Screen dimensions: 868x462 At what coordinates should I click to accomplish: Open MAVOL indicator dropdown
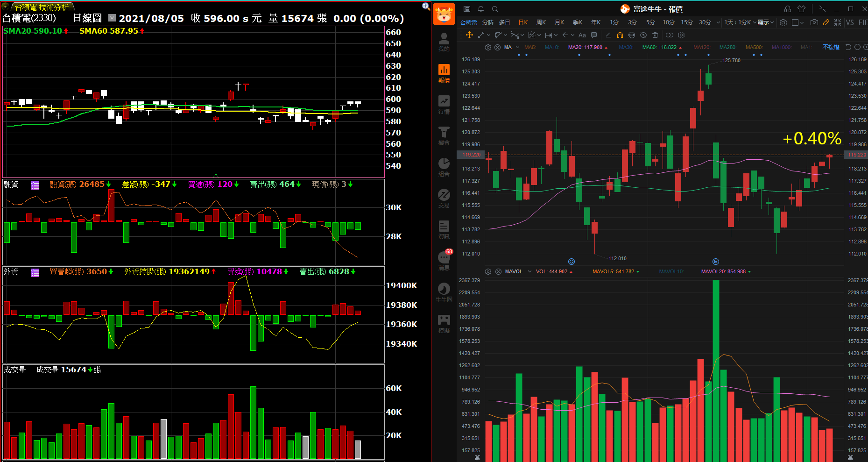pyautogui.click(x=529, y=271)
